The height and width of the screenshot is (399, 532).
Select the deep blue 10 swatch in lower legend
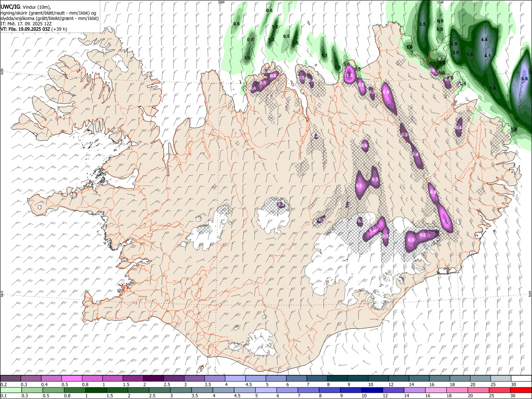tap(372, 390)
